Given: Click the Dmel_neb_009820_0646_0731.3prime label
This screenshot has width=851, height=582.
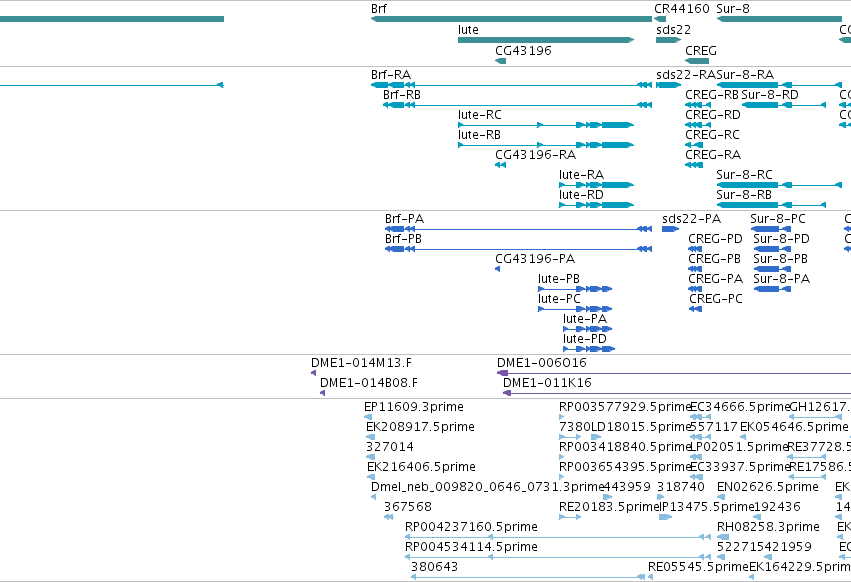Looking at the screenshot, I should tap(487, 487).
